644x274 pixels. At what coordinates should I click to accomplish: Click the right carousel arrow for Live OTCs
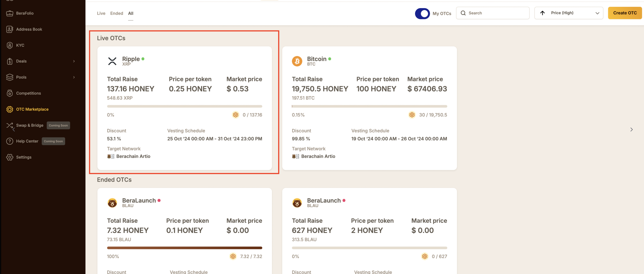pos(631,130)
